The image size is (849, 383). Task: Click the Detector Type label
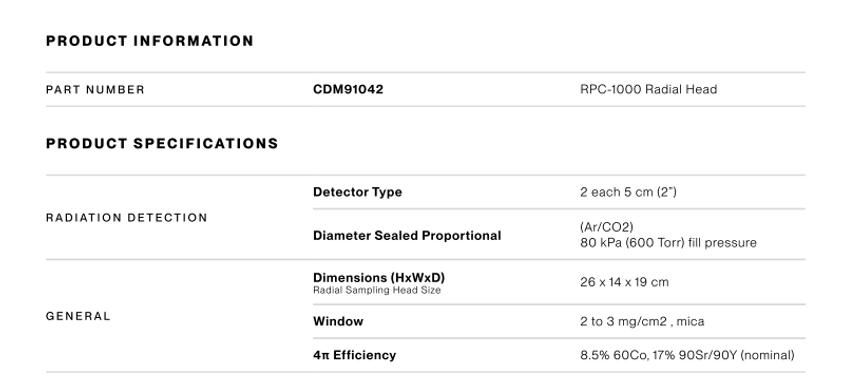[x=357, y=192]
